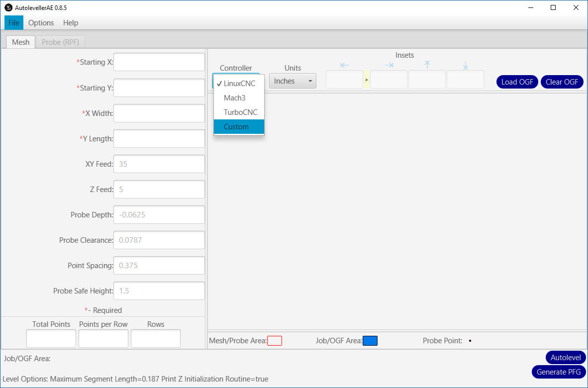This screenshot has height=388, width=588.
Task: Click the bottom inset arrow icon
Action: [466, 66]
